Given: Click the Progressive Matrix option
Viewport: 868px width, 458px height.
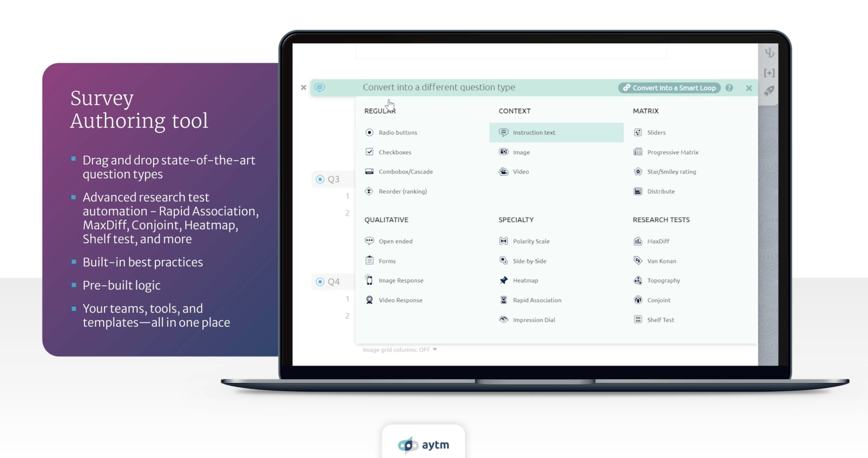Looking at the screenshot, I should pyautogui.click(x=673, y=152).
